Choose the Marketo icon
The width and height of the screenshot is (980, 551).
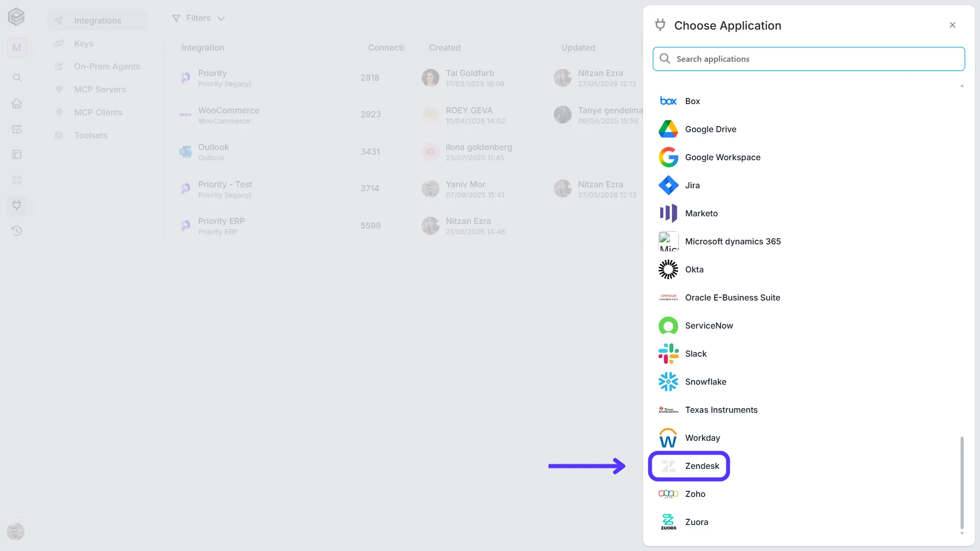[668, 213]
